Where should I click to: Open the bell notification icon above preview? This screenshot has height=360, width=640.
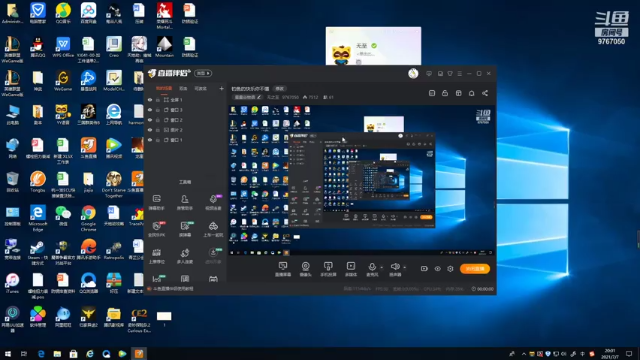(471, 93)
